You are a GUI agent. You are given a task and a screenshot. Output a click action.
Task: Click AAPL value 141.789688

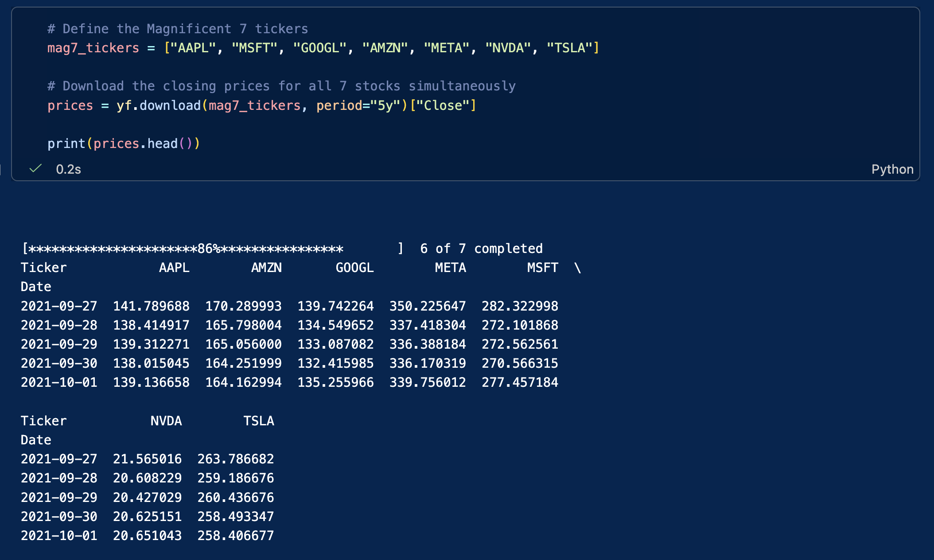pyautogui.click(x=151, y=306)
